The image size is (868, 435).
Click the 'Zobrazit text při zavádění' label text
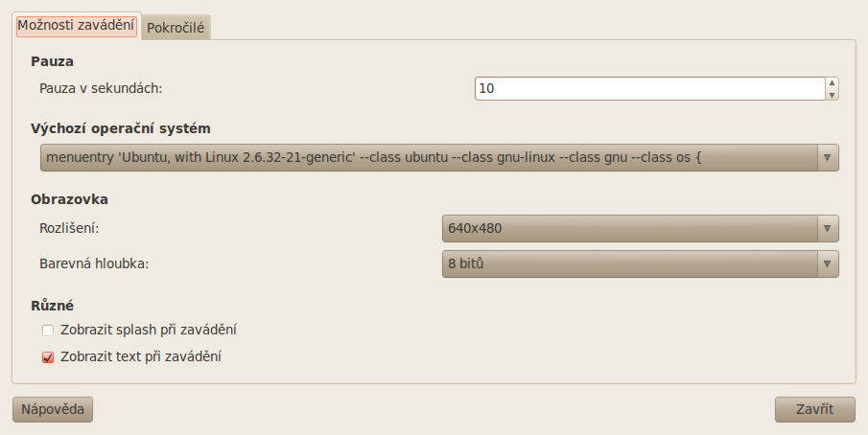(x=141, y=356)
